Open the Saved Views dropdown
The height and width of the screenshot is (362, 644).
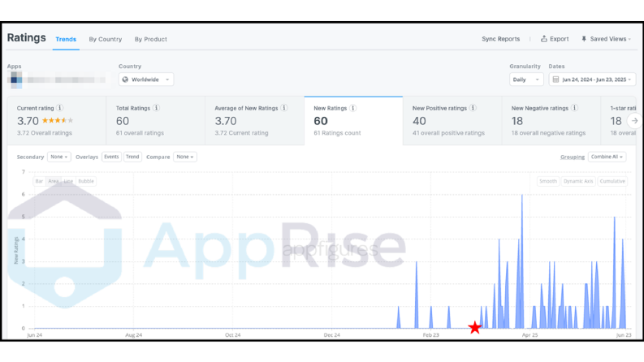(x=606, y=39)
